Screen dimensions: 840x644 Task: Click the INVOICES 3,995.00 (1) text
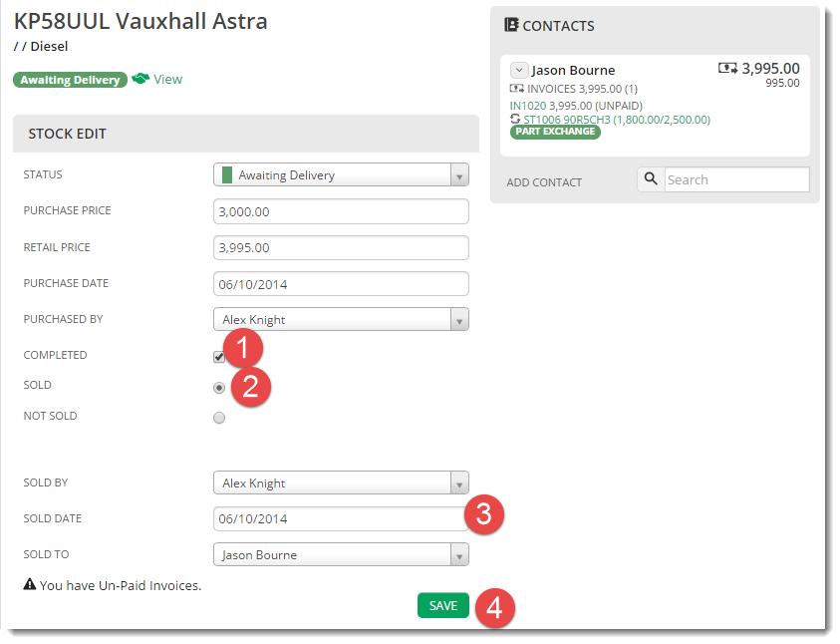[x=582, y=89]
